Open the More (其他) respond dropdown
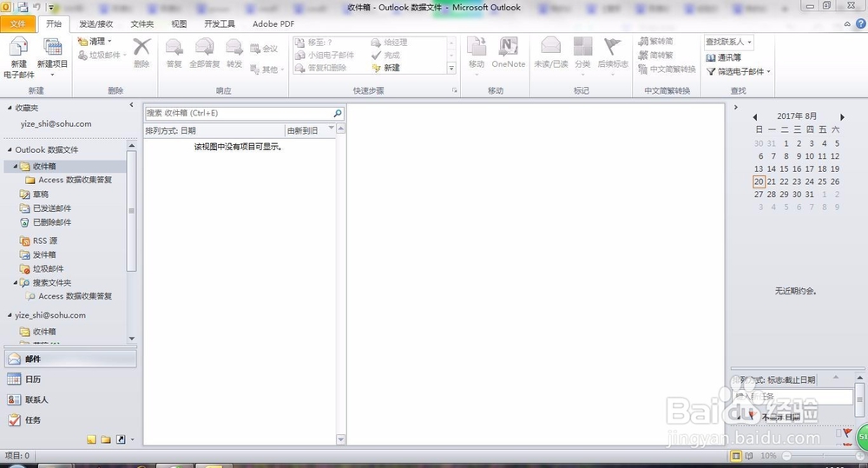868x468 pixels. pyautogui.click(x=266, y=69)
